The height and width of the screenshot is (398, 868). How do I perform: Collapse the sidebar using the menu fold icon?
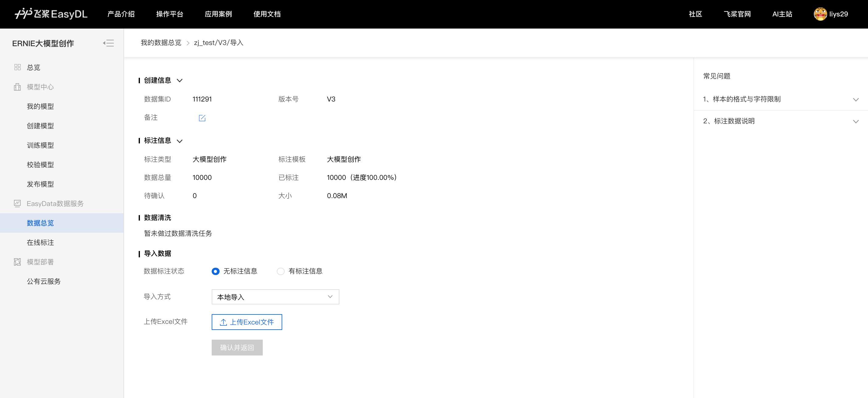[x=109, y=43]
